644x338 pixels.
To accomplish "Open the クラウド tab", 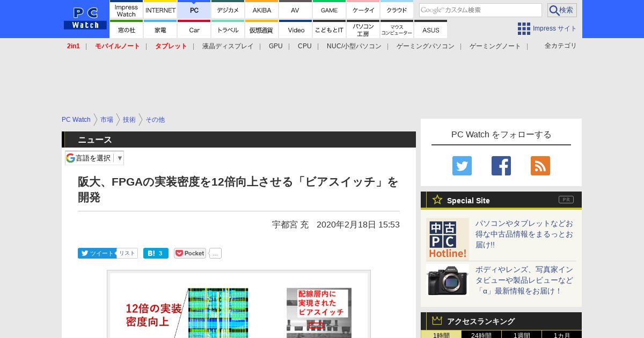I will pyautogui.click(x=397, y=10).
